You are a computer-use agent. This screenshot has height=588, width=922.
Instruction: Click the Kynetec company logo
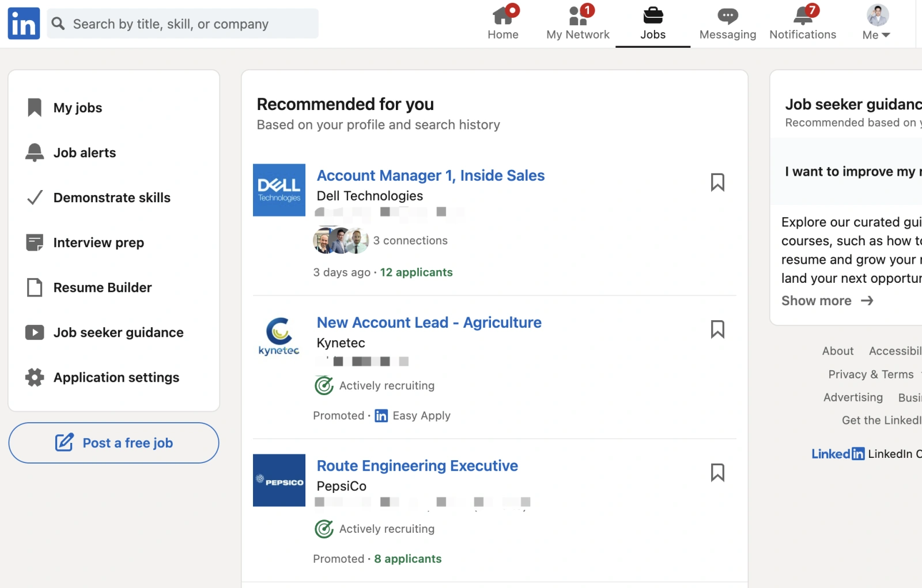(x=279, y=337)
